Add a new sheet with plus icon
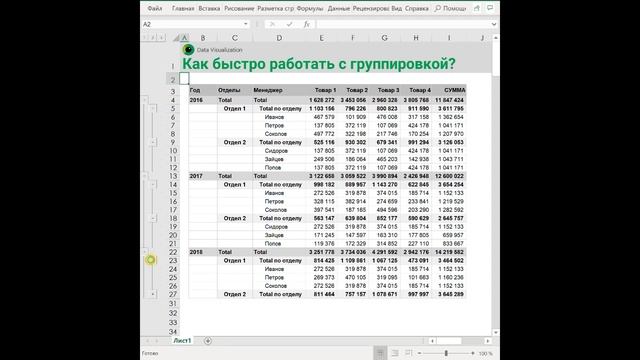The width and height of the screenshot is (640, 360). coord(208,340)
